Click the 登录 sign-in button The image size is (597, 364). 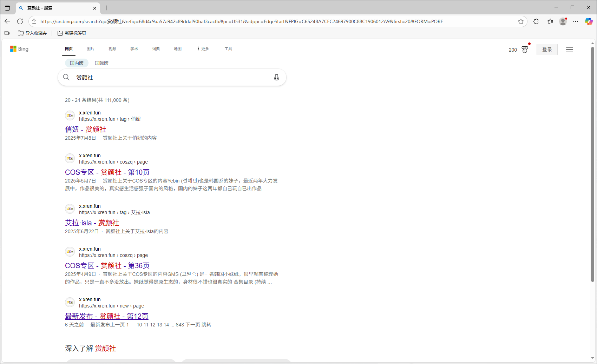(547, 49)
